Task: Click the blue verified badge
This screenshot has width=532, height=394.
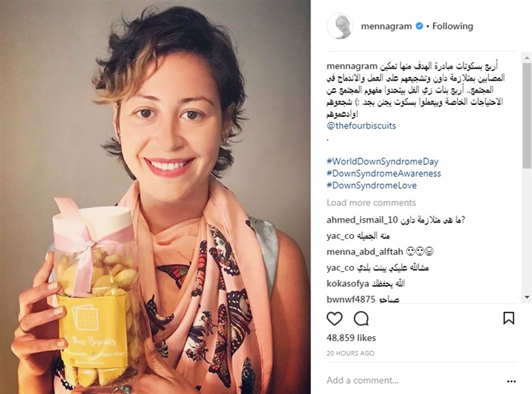Action: point(420,26)
